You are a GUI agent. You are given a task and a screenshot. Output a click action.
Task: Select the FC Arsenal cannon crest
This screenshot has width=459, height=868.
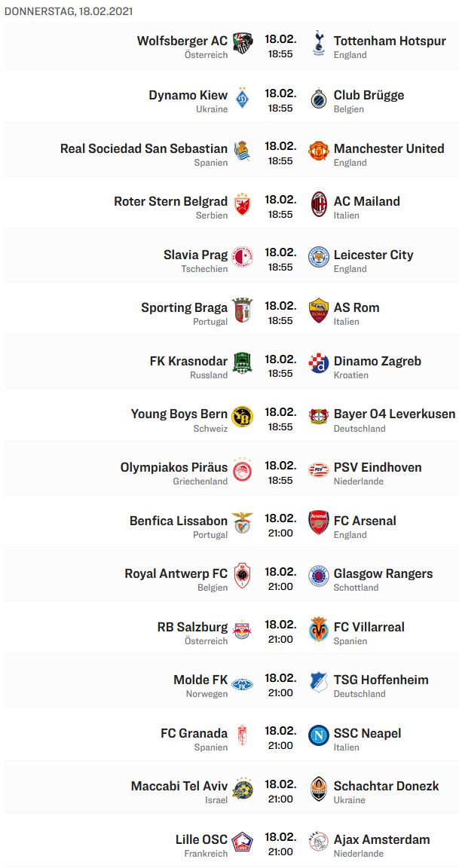[318, 523]
